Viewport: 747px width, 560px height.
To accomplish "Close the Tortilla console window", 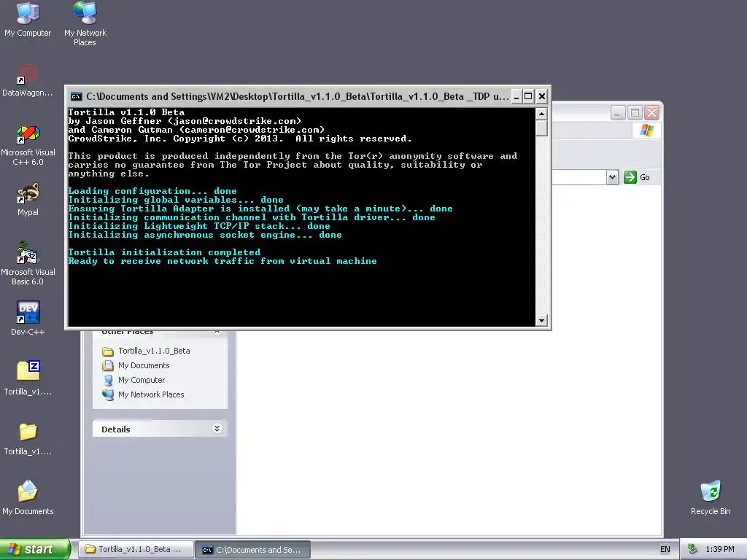I will coord(542,97).
